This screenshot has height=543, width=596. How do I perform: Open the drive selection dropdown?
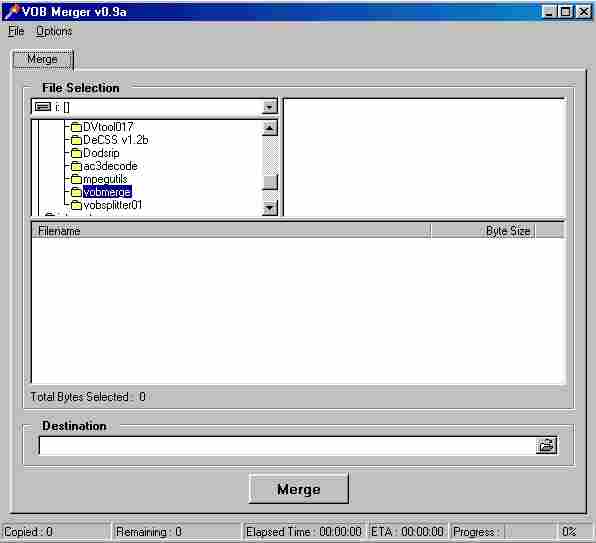(x=269, y=107)
